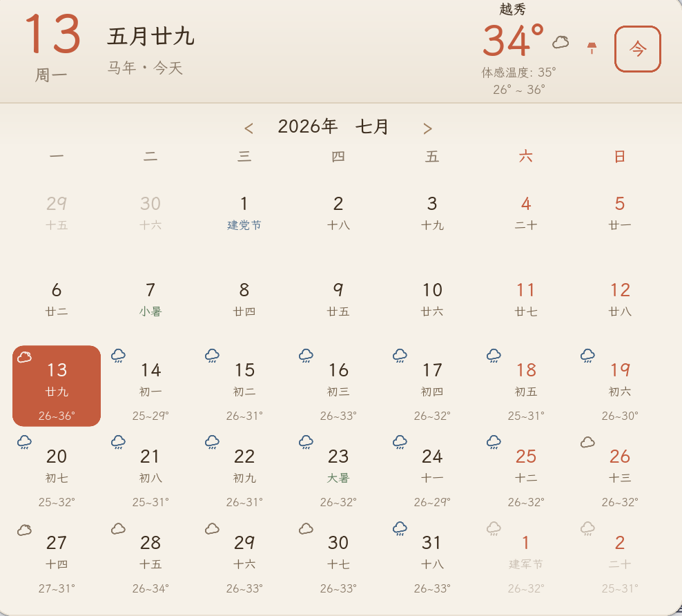Viewport: 682px width, 616px height.
Task: Select July 12 廿八
Action: (620, 299)
